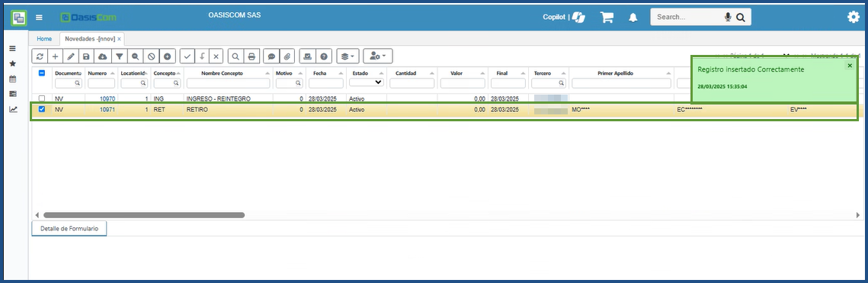Image resolution: width=868 pixels, height=283 pixels.
Task: Click the X cancel toolbar icon
Action: pos(216,56)
